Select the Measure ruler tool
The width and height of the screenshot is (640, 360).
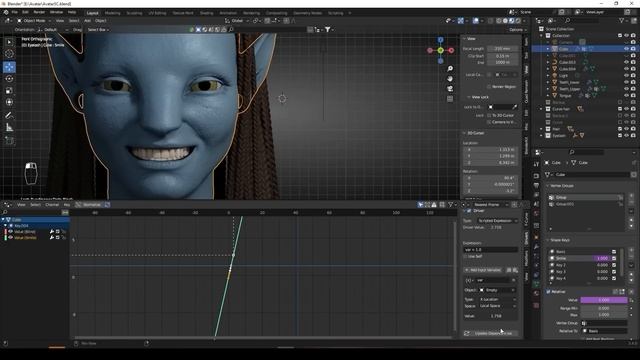click(9, 128)
